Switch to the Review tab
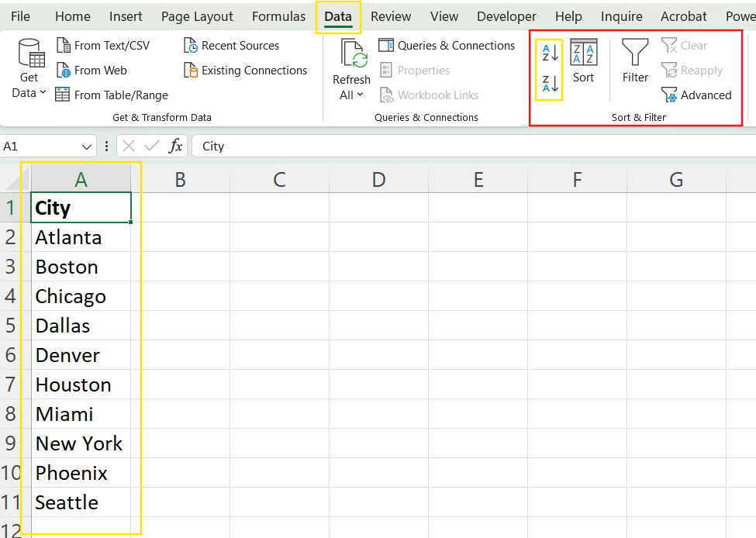756x538 pixels. (x=391, y=16)
